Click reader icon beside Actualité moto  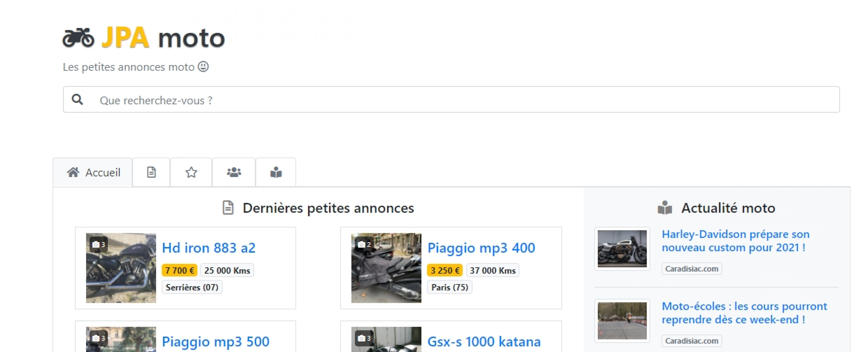coord(665,208)
